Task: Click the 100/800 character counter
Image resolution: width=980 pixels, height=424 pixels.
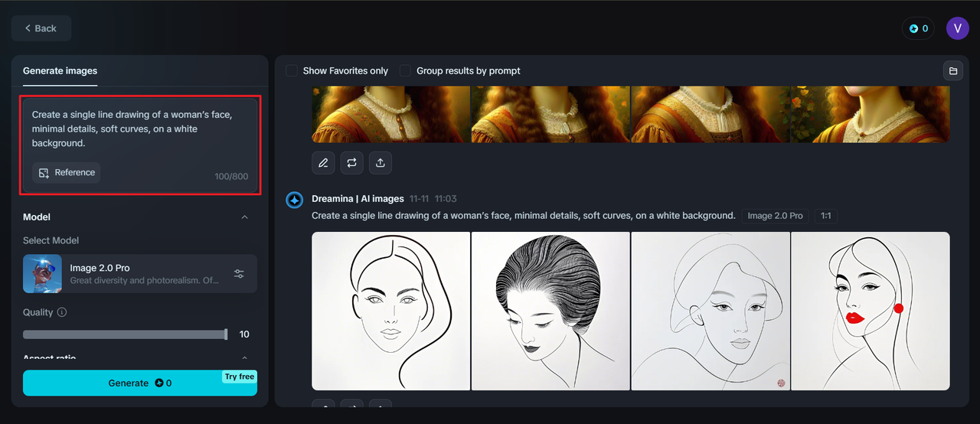Action: [x=231, y=177]
